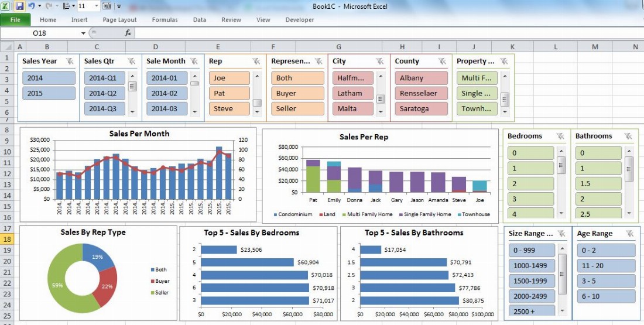644x325 pixels.
Task: Toggle Latham in the City slicer
Action: 353,93
